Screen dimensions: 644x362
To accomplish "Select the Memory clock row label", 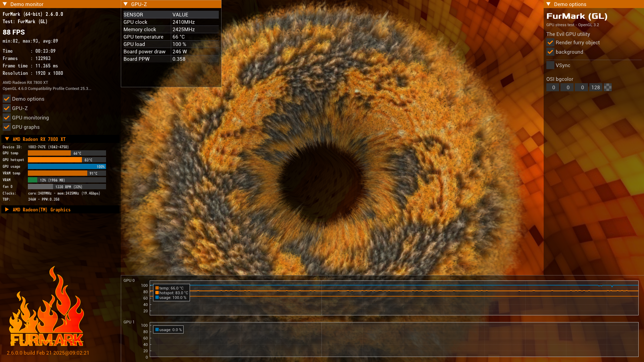I will 140,29.
